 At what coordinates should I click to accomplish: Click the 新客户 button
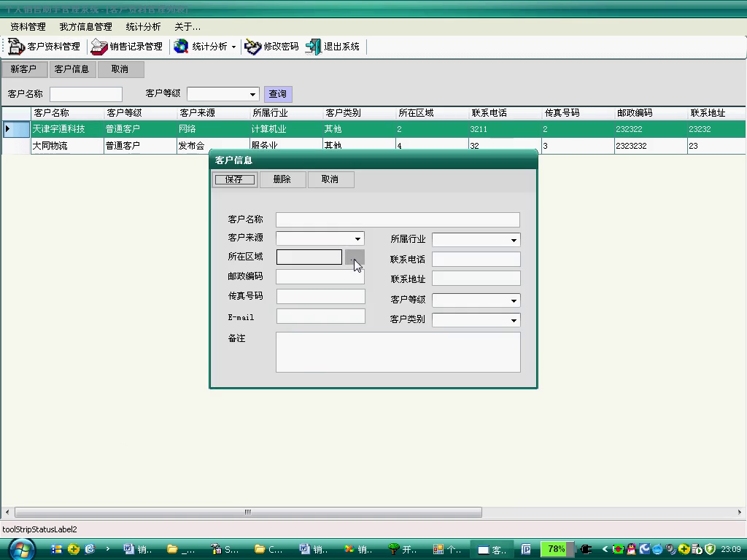click(x=24, y=69)
